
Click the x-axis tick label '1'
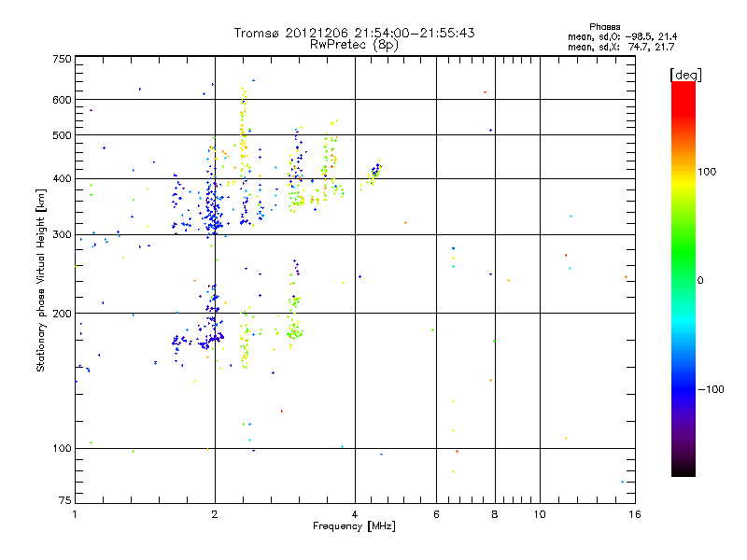pyautogui.click(x=75, y=514)
